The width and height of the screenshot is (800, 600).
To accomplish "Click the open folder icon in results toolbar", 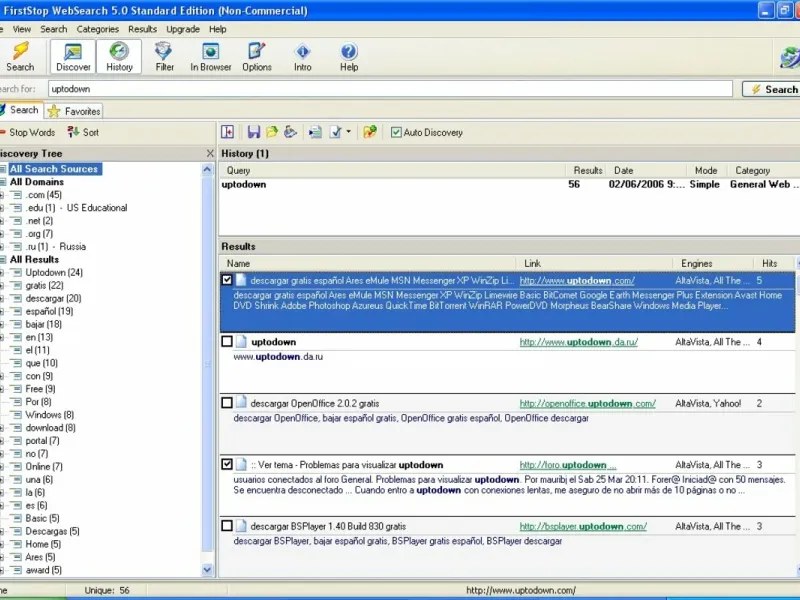I will pyautogui.click(x=272, y=132).
